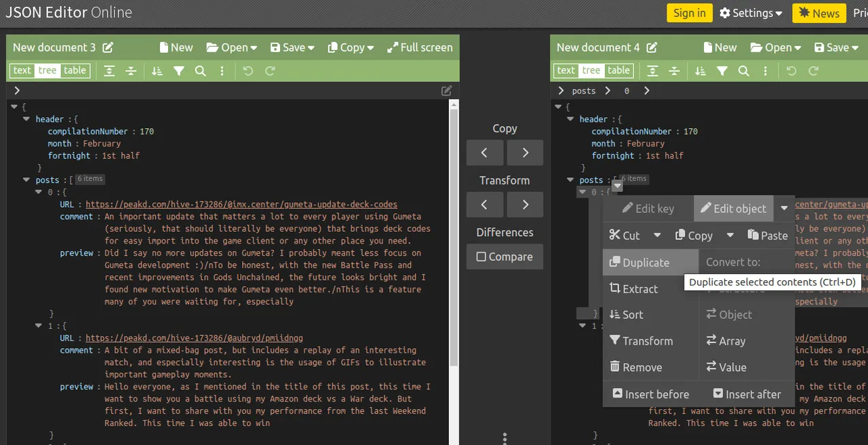Collapse all fields in left editor
Viewport: 868px width, 445px height.
[131, 71]
